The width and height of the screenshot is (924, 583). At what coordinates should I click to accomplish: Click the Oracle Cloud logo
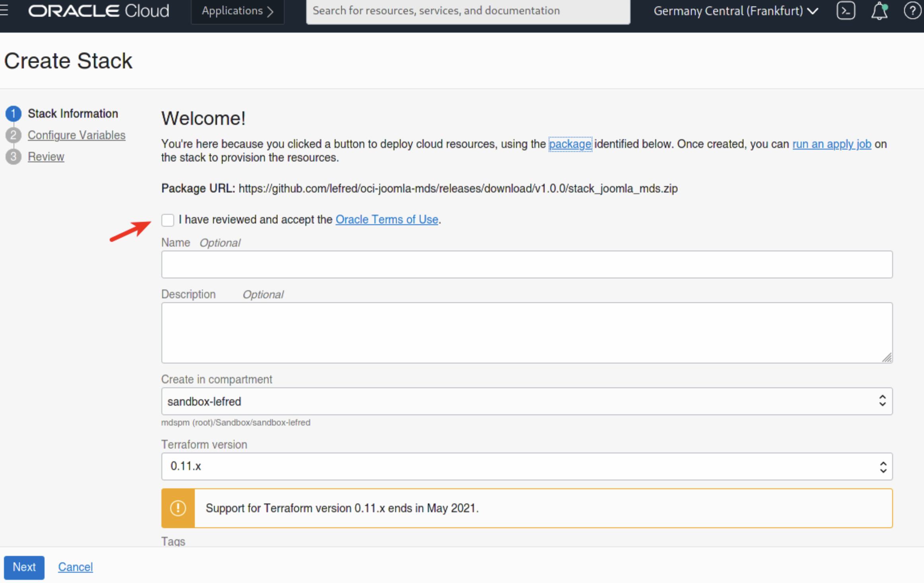click(x=99, y=11)
